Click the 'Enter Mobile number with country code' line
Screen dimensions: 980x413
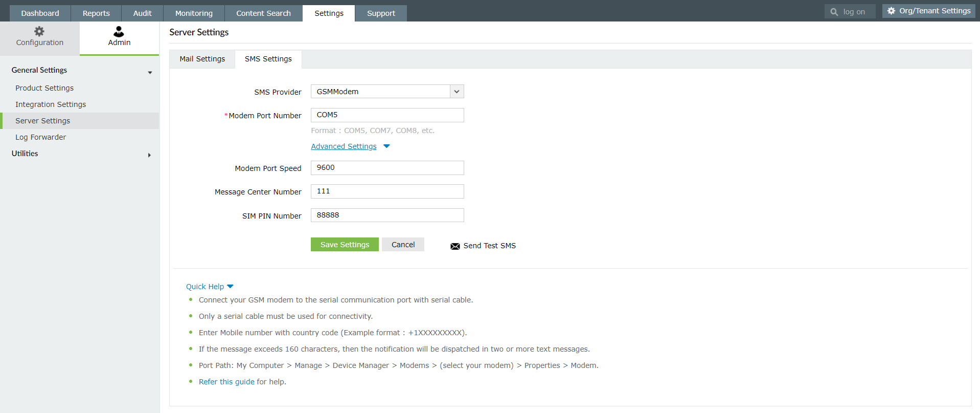[333, 333]
